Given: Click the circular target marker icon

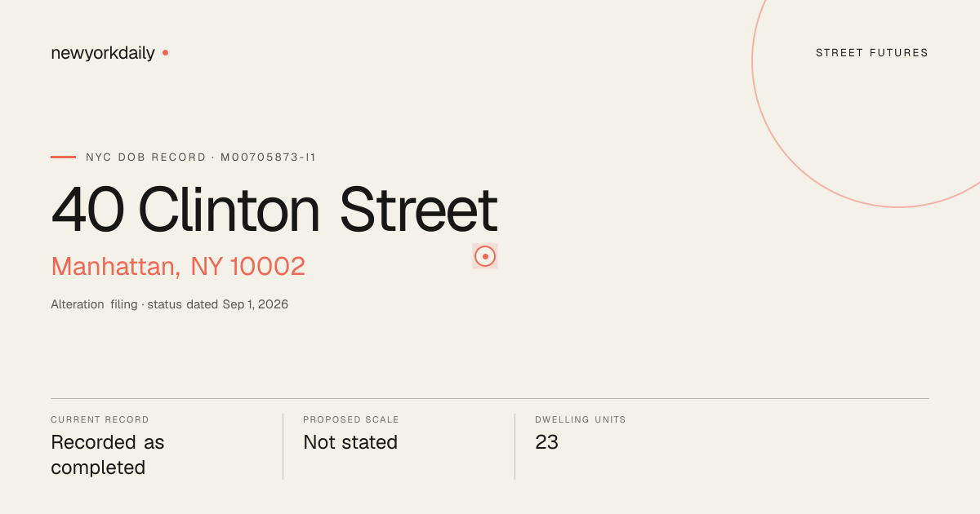Looking at the screenshot, I should click(x=485, y=256).
